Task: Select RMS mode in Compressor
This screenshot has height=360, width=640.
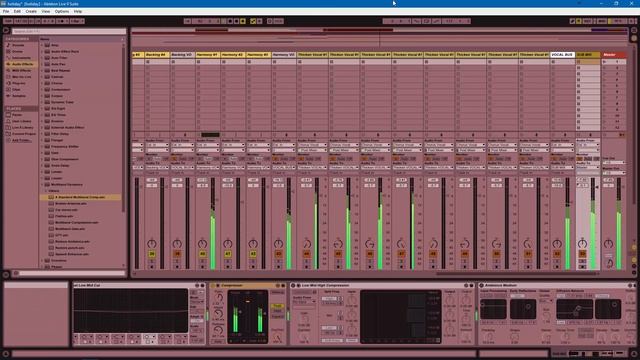Action: 278,311
